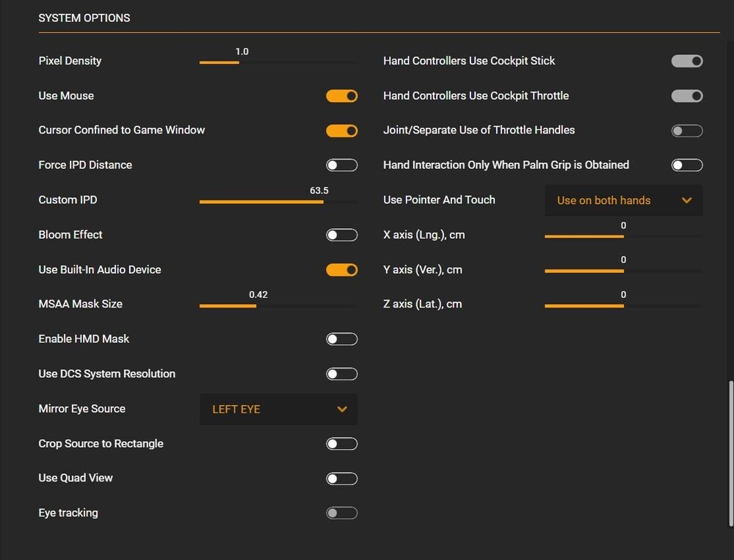Enable Crop Source to Rectangle
The width and height of the screenshot is (734, 560).
(342, 444)
